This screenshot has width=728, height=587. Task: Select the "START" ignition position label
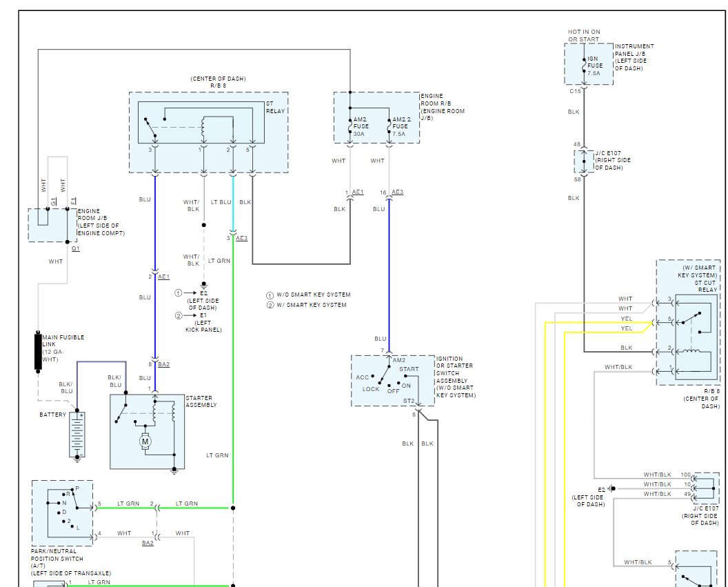pyautogui.click(x=409, y=369)
